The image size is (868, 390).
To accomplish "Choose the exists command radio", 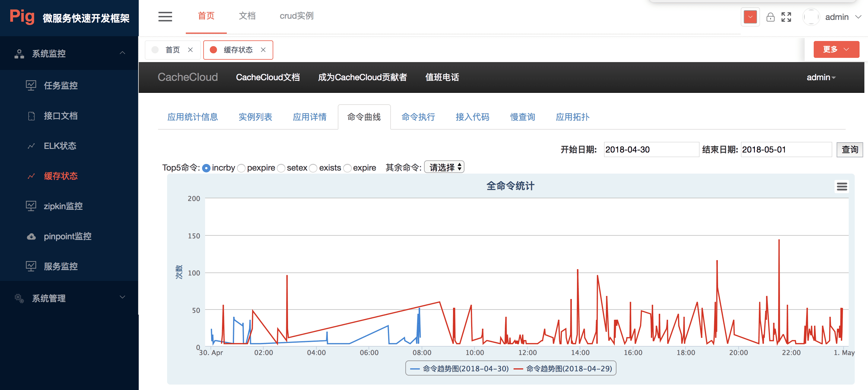I will coord(313,168).
